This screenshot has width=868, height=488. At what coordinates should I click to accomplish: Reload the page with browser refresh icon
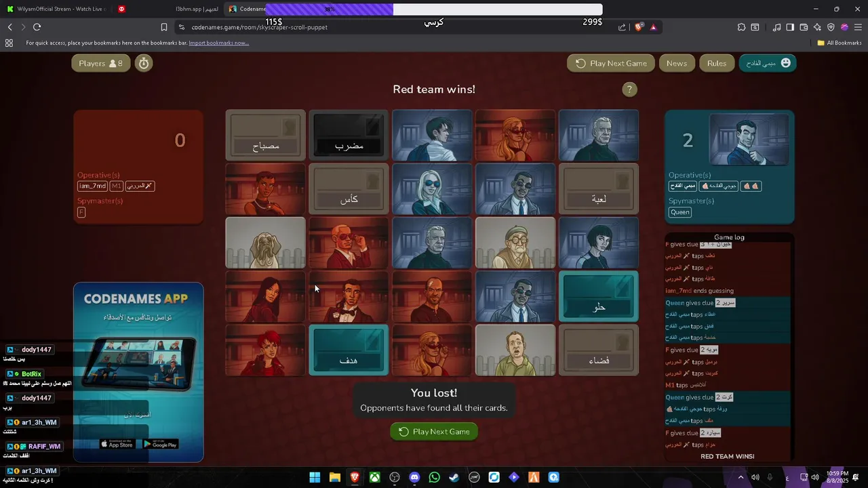coord(37,27)
